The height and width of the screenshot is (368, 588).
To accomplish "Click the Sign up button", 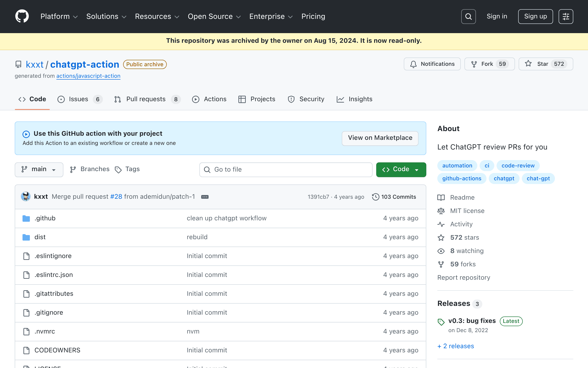I will click(535, 16).
